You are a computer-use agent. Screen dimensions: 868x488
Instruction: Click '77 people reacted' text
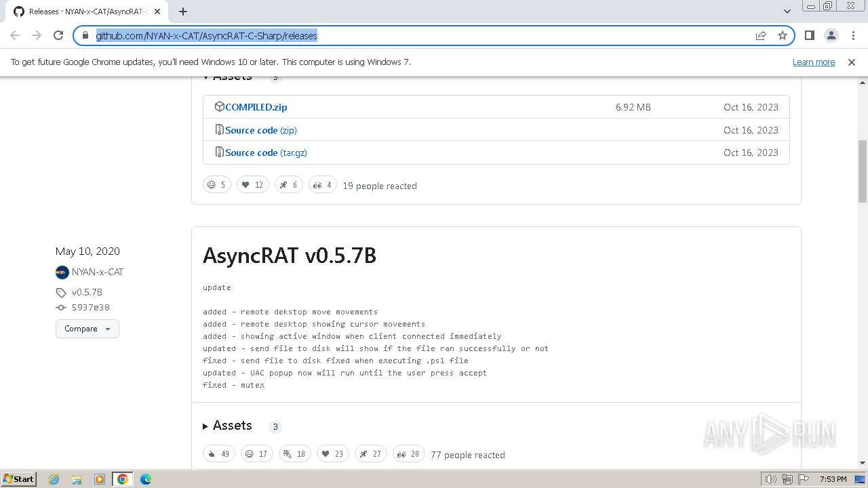468,455
